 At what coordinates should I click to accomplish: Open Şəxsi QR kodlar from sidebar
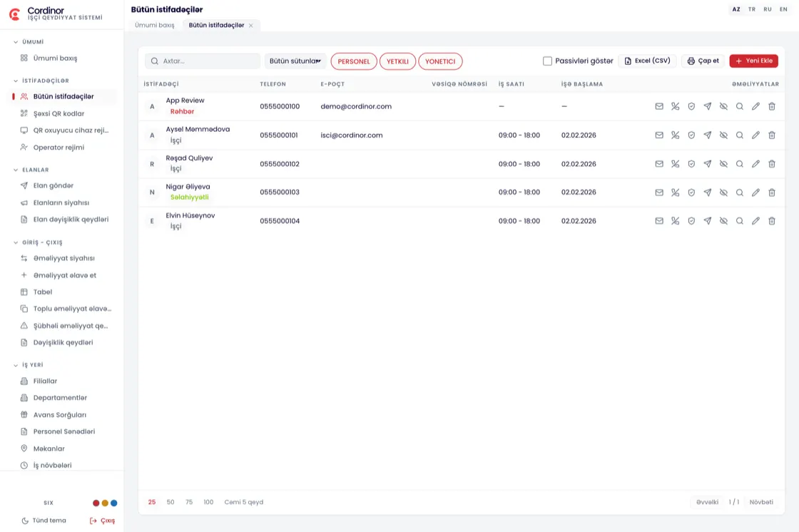coord(58,113)
